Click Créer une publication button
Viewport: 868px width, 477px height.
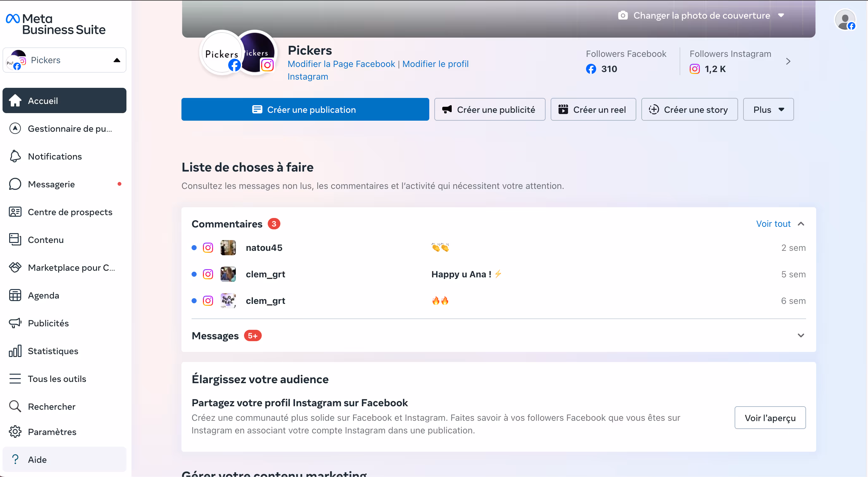pos(305,109)
